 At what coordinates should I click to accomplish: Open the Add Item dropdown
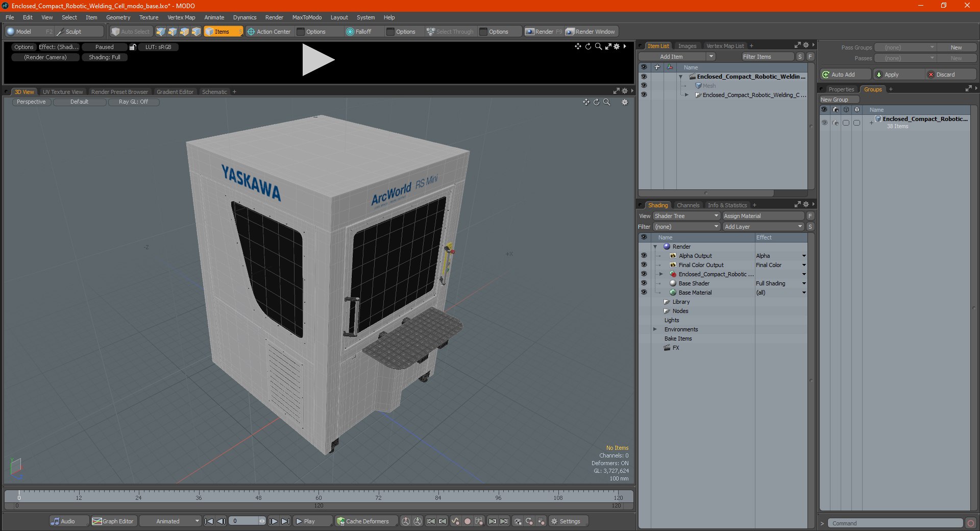[711, 57]
